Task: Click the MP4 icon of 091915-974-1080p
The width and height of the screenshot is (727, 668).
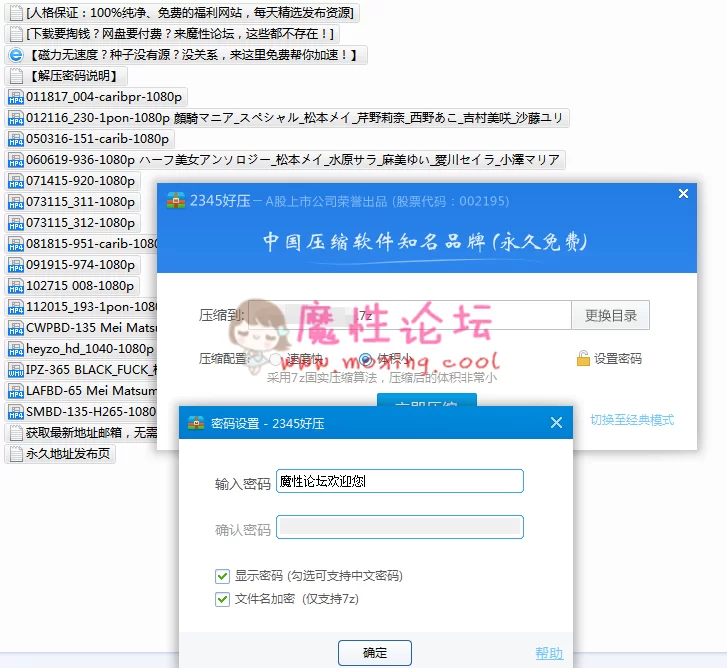Action: coord(16,265)
